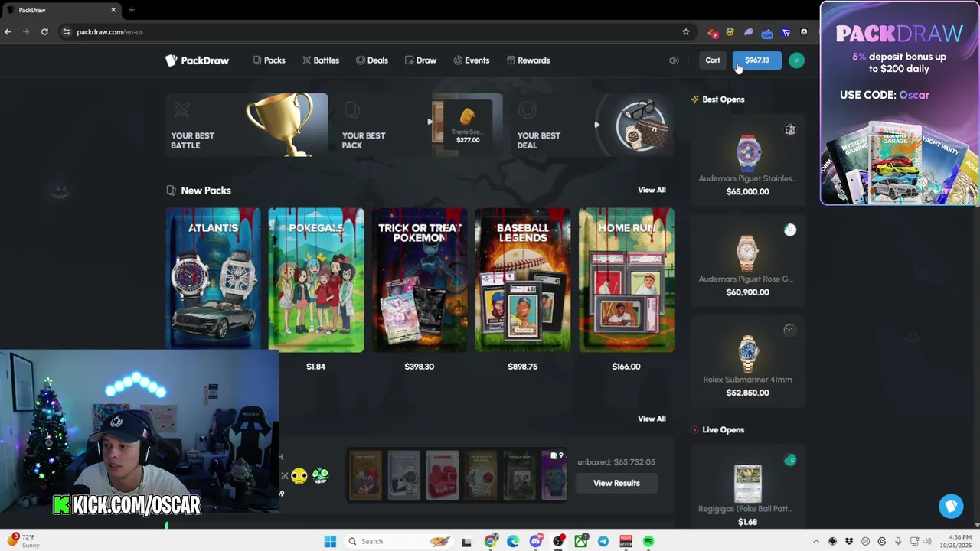The height and width of the screenshot is (551, 980).
Task: Click pack badge on Rolex Submariner card
Action: pos(790,330)
